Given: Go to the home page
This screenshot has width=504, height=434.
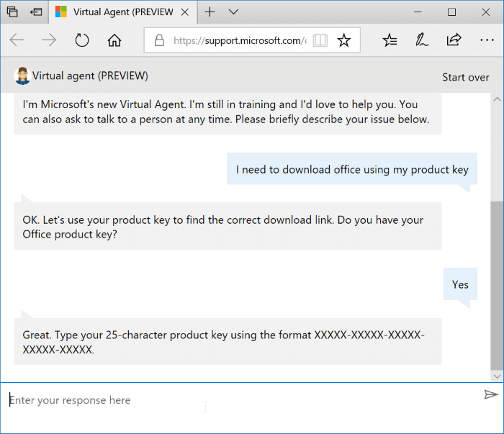Looking at the screenshot, I should point(114,40).
